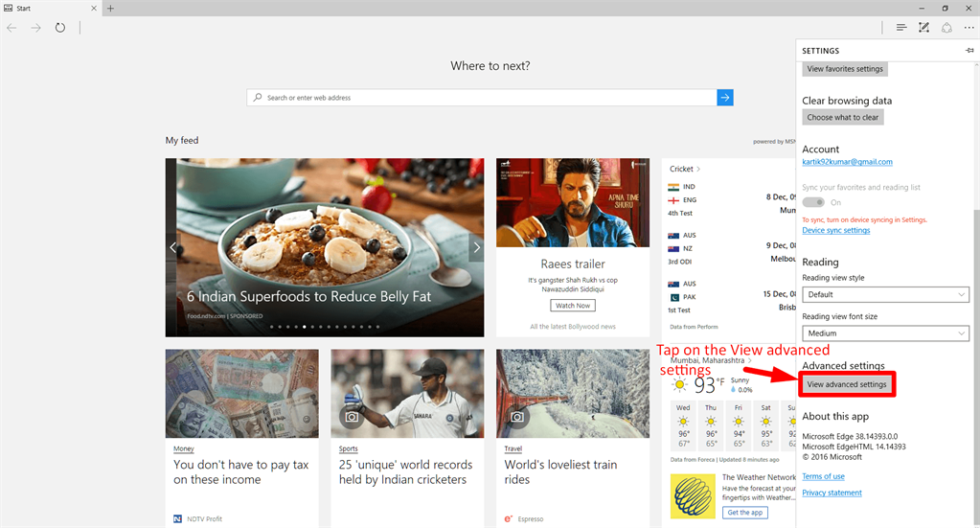
Task: Click Get the app button
Action: tap(745, 513)
